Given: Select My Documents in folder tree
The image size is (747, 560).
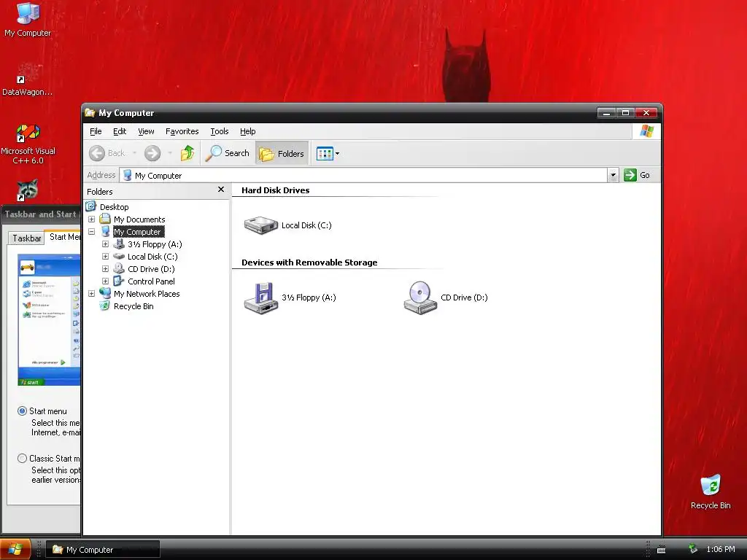Looking at the screenshot, I should coord(139,219).
